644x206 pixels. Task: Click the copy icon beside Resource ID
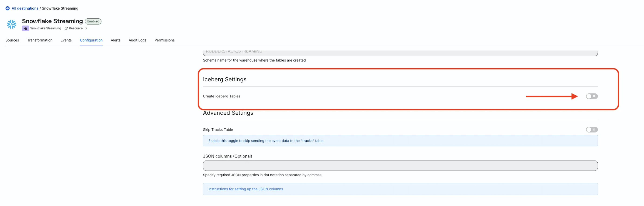coord(66,28)
